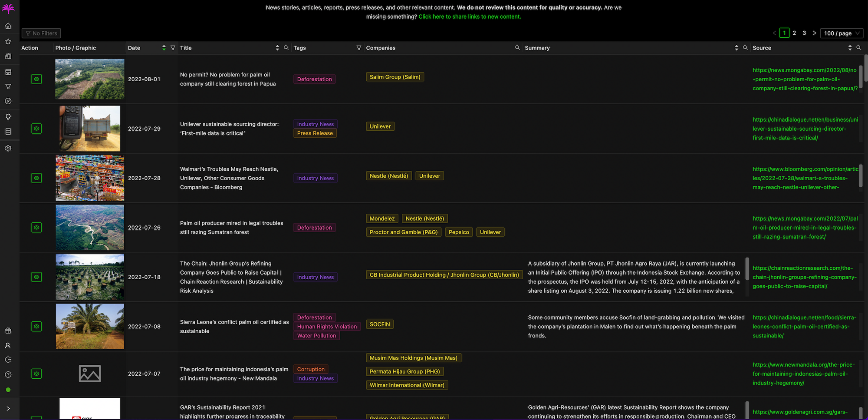The height and width of the screenshot is (420, 868).
Task: Search within the Source column
Action: pos(858,48)
